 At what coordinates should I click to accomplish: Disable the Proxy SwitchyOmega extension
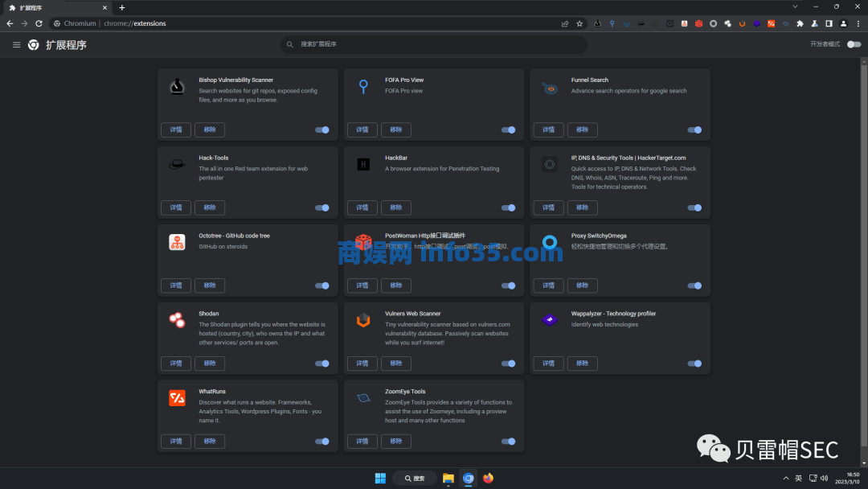[694, 286]
